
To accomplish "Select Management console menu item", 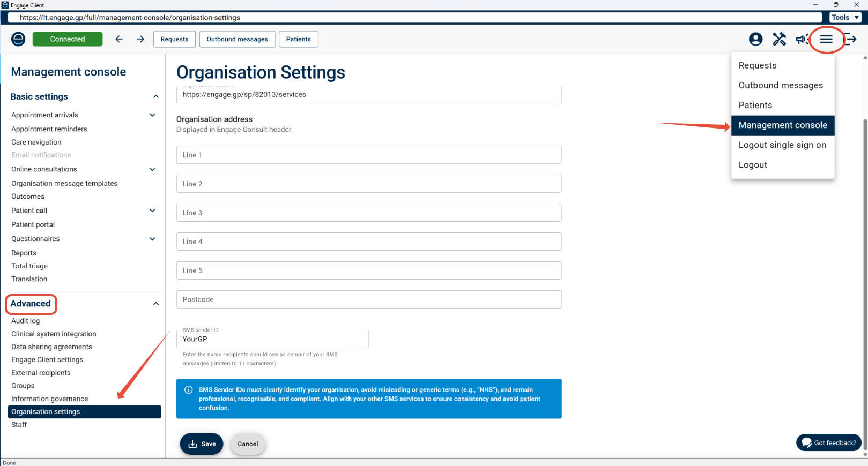I will point(783,125).
